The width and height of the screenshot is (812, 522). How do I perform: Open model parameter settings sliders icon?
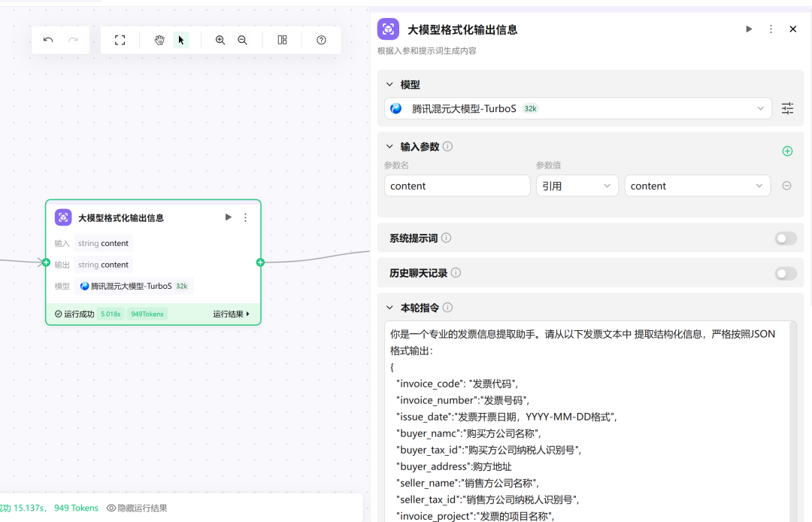click(x=787, y=108)
